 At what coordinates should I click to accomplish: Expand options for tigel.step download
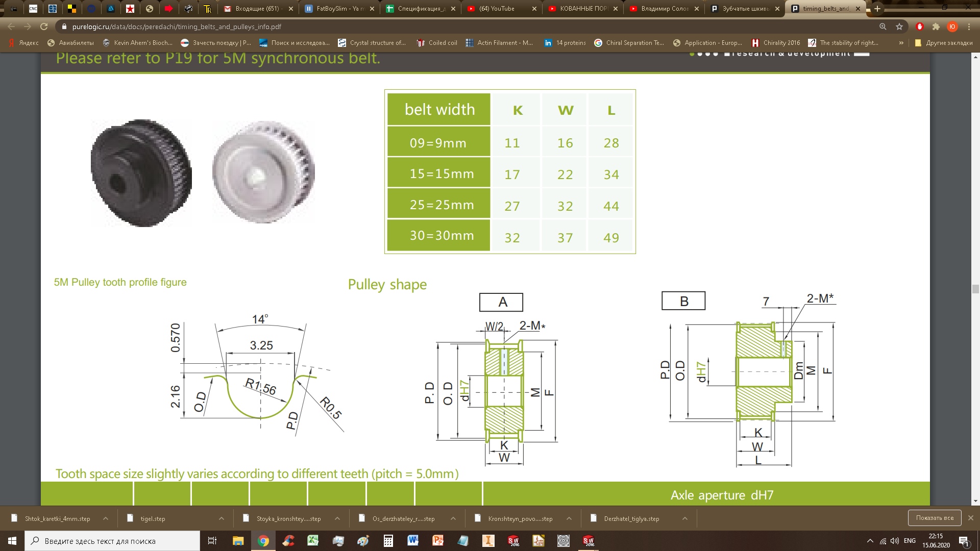tap(222, 518)
